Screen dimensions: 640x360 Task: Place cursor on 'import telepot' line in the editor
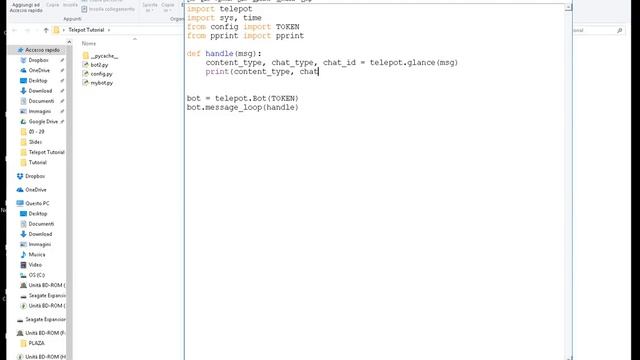[x=220, y=9]
